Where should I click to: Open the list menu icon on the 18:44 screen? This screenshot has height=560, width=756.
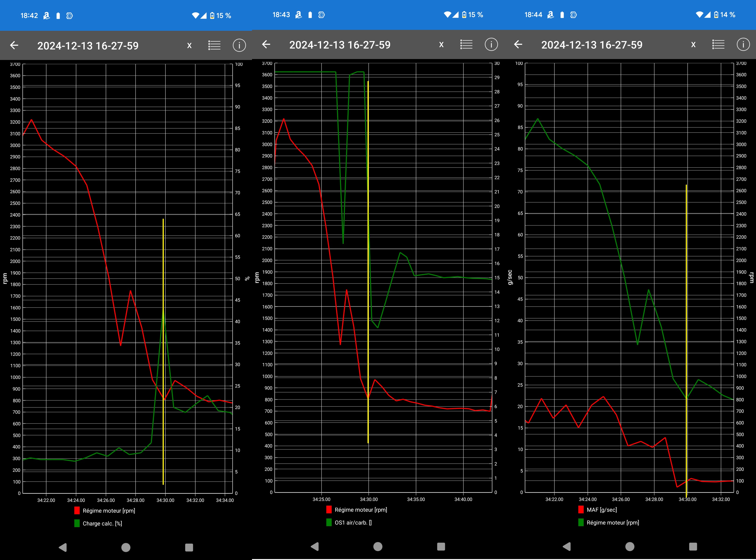718,44
